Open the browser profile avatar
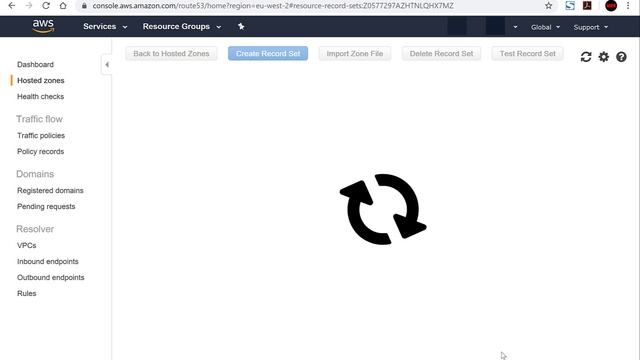 pyautogui.click(x=611, y=6)
